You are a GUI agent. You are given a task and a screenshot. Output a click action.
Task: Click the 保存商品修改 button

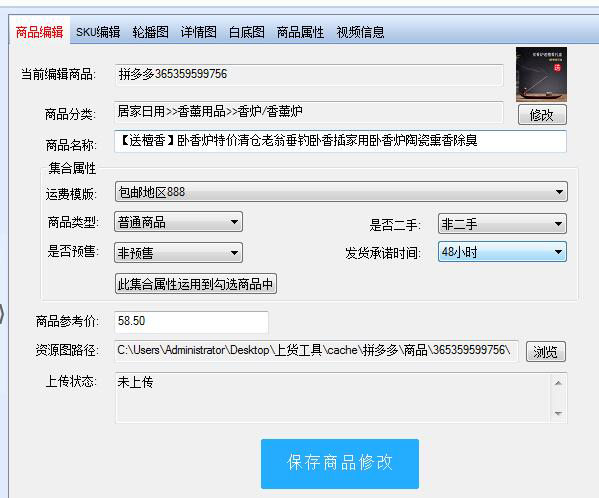pyautogui.click(x=340, y=464)
